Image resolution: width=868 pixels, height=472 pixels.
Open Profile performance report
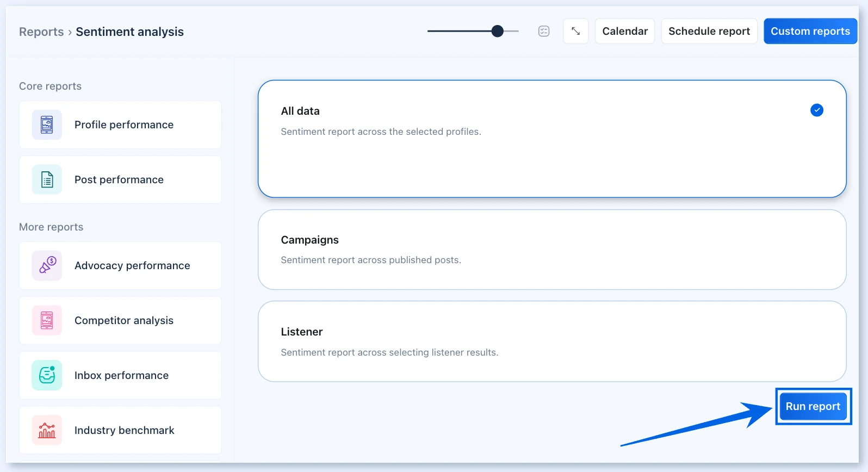[120, 125]
